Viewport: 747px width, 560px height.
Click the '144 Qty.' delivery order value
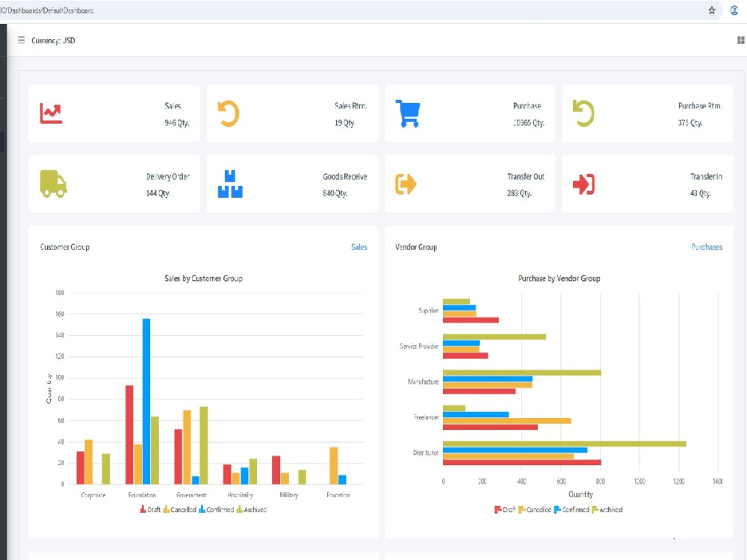click(x=158, y=193)
